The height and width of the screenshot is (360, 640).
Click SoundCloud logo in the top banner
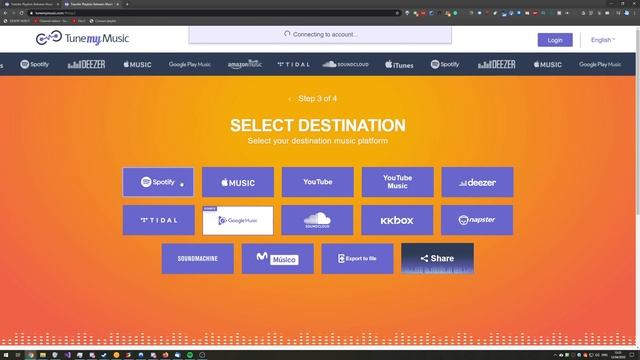pos(346,64)
